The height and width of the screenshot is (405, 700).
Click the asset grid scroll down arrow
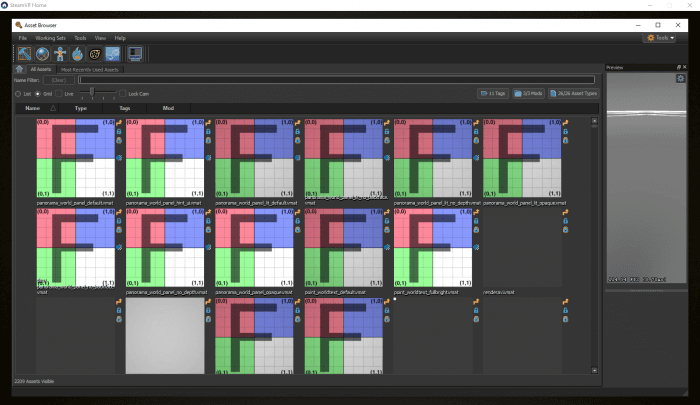point(594,370)
